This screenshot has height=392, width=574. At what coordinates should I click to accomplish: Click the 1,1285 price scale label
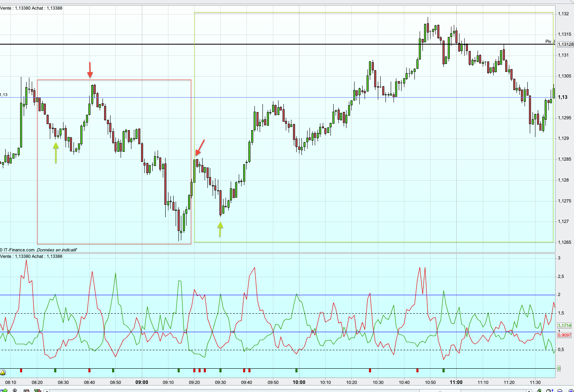[x=565, y=159]
